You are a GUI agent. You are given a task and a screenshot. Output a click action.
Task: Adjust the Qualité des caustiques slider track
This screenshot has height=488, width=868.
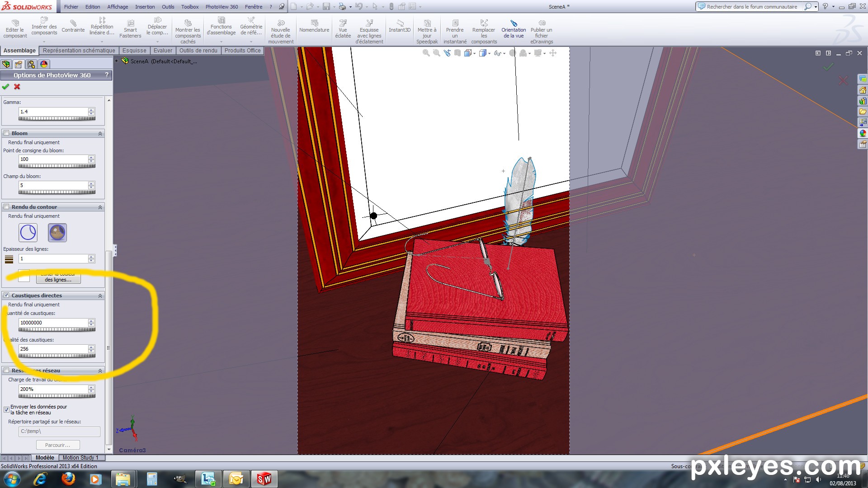click(x=57, y=356)
